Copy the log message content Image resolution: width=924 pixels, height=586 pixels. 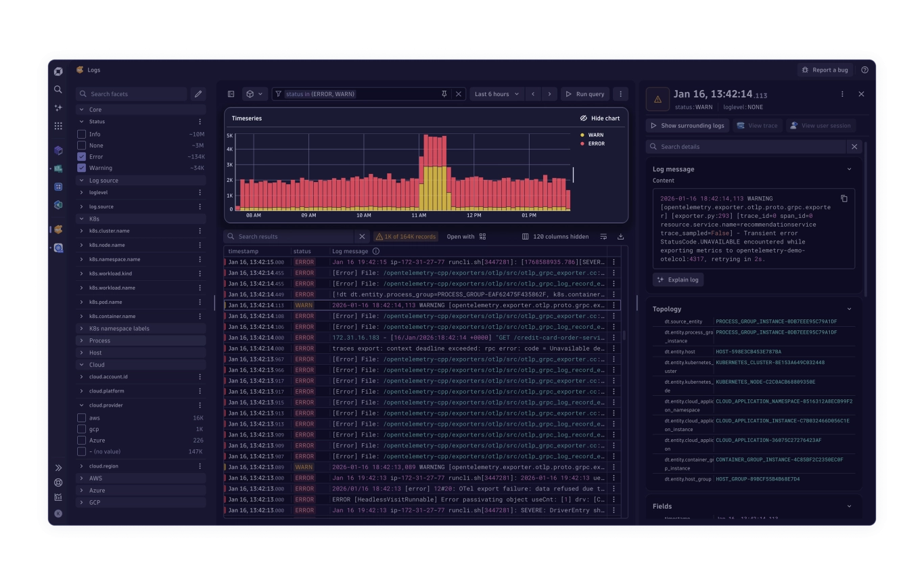[844, 198]
